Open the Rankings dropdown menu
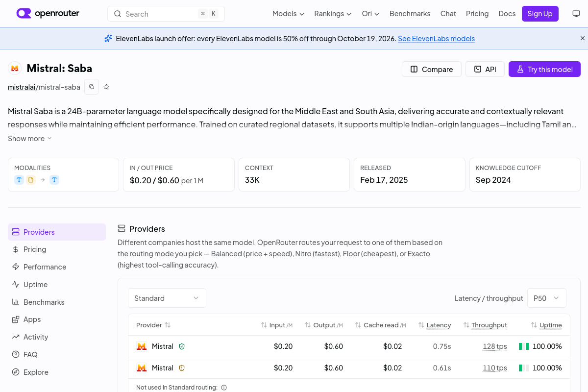588x392 pixels. coord(333,14)
